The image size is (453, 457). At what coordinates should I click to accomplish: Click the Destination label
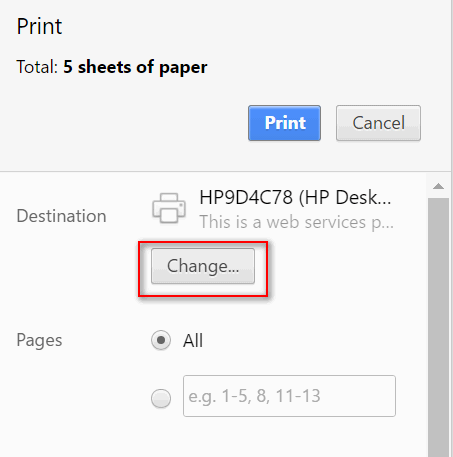61,216
